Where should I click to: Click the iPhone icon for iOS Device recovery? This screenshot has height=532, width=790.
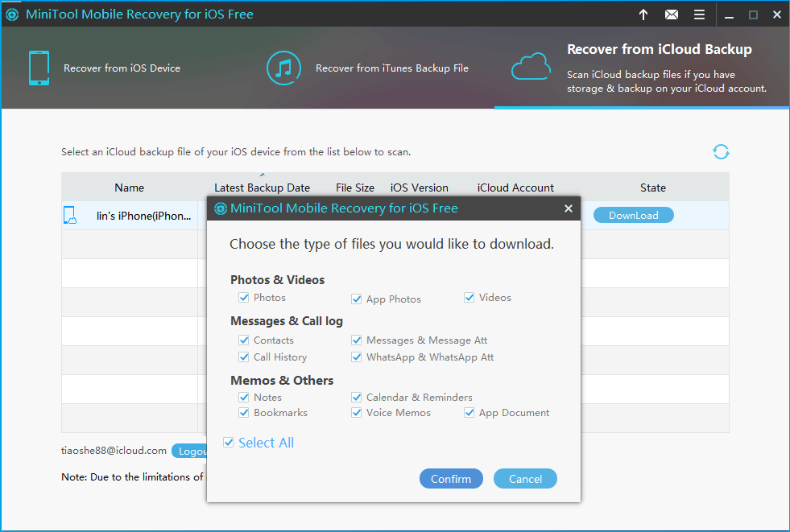(39, 68)
